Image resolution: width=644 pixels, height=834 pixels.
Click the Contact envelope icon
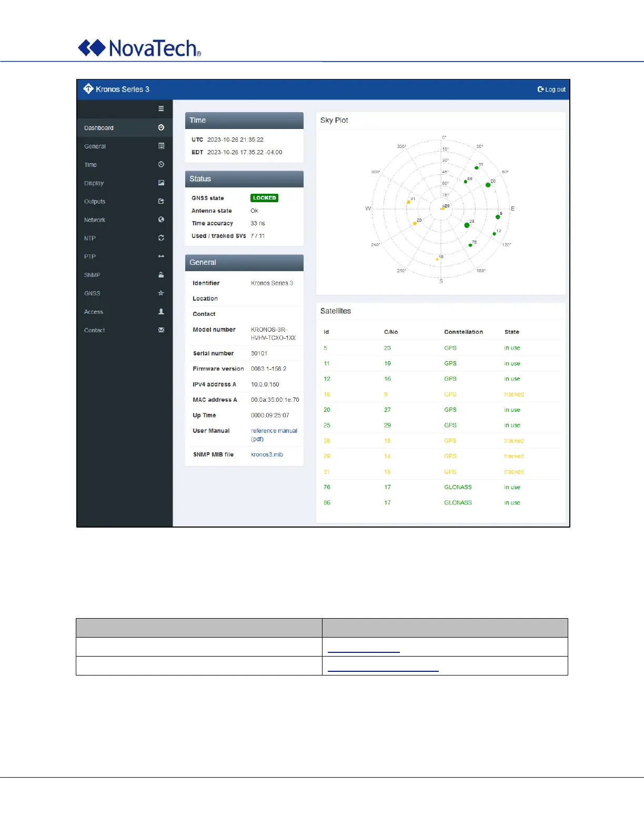(x=161, y=330)
